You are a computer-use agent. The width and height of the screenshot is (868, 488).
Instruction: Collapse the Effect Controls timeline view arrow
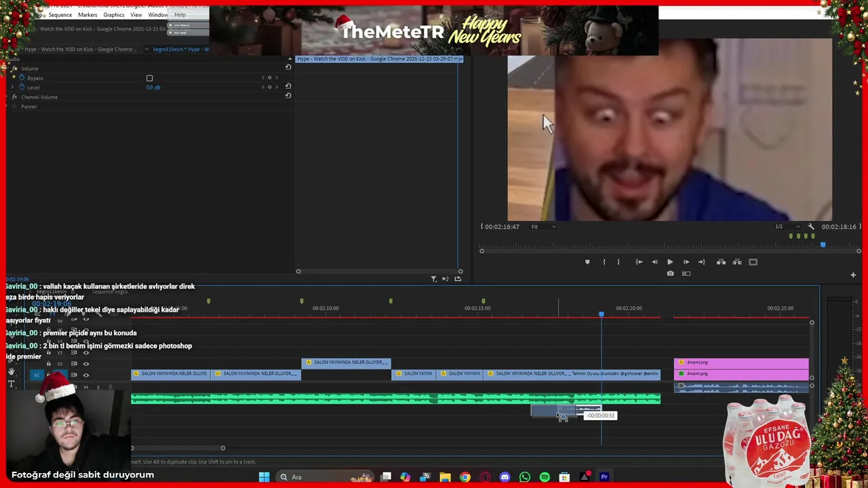point(288,59)
